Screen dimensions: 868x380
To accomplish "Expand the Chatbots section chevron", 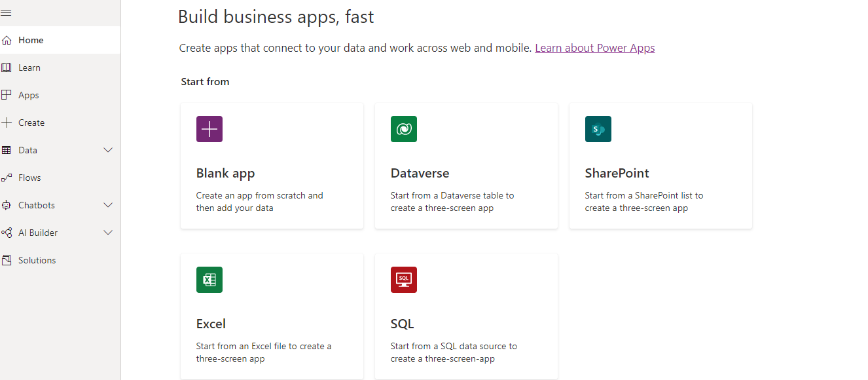I will point(109,205).
